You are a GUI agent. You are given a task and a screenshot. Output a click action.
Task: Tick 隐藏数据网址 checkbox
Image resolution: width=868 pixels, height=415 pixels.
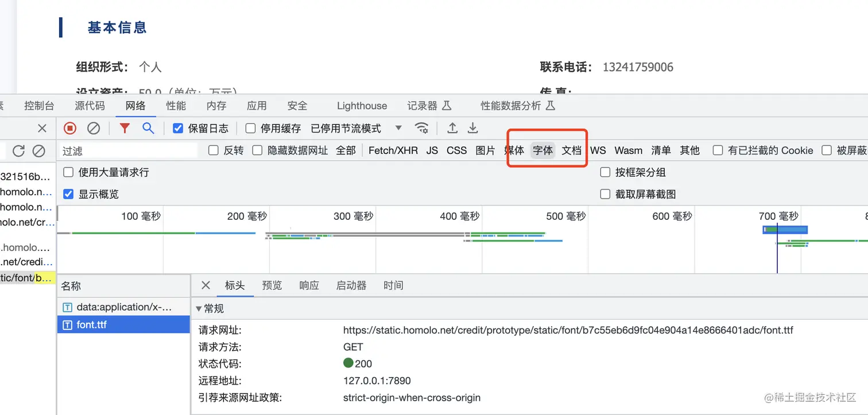(x=257, y=150)
